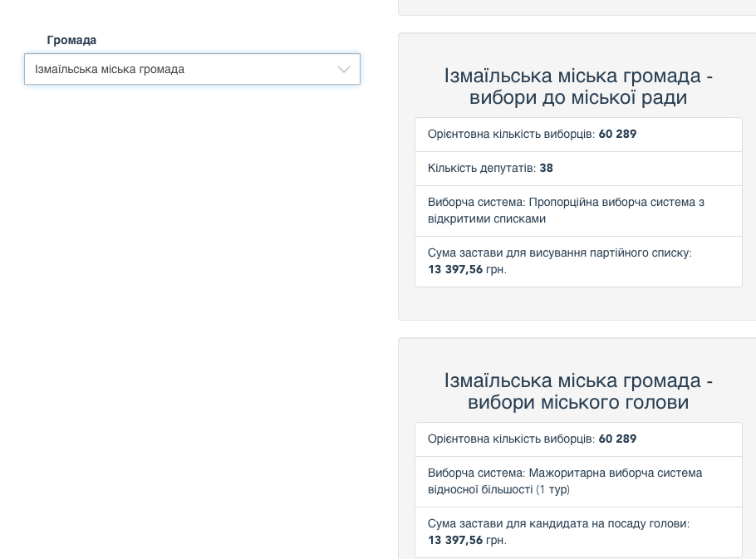Select the кандидата на посаду голови deposit row
This screenshot has width=756, height=559.
point(578,532)
